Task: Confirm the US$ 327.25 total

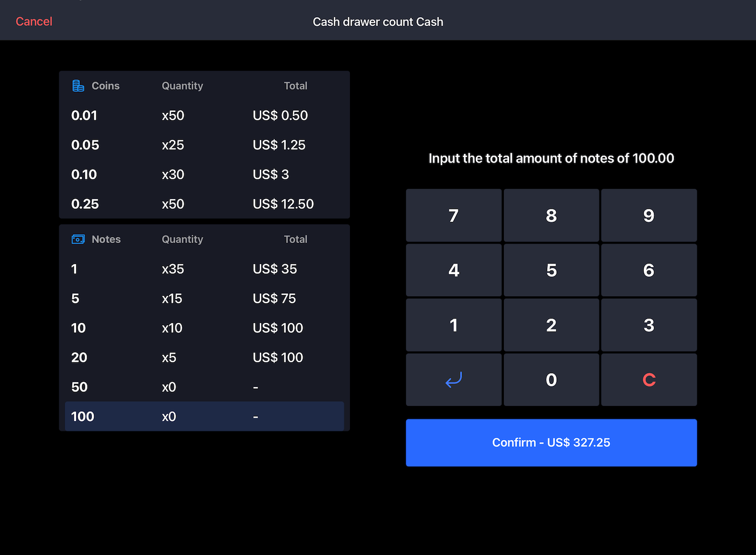Action: (551, 443)
